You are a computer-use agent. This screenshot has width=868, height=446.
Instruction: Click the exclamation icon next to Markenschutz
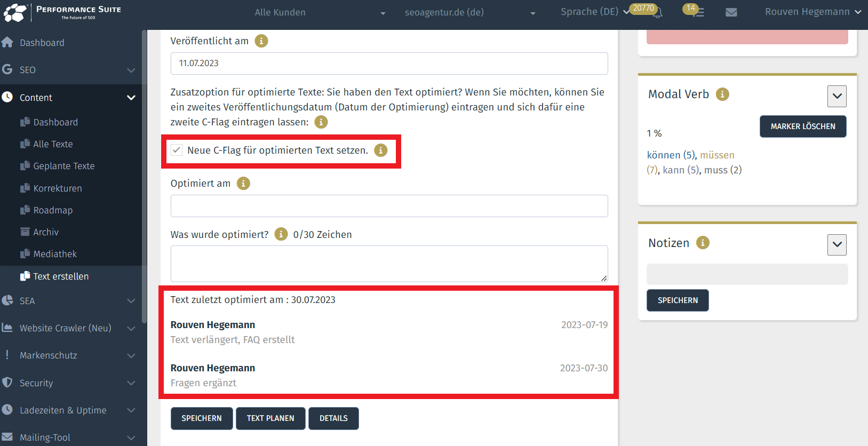coord(7,355)
